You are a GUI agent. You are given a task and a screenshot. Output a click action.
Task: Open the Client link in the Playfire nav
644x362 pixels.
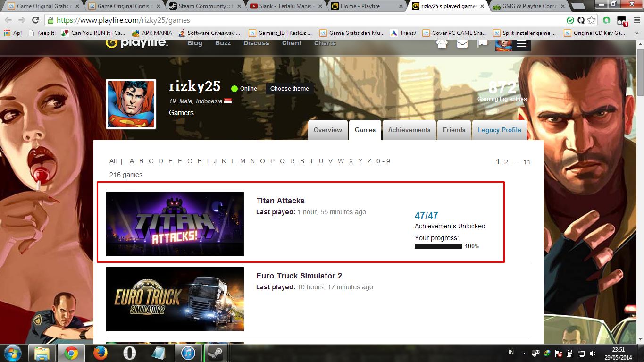292,43
